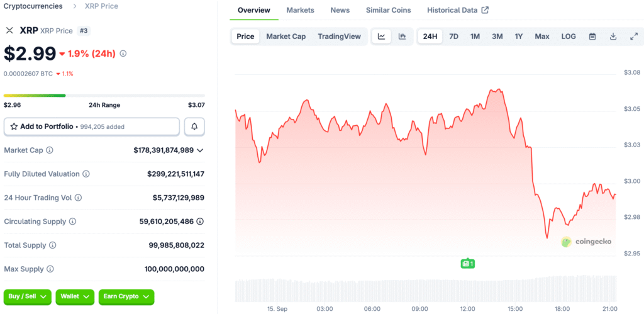
Task: Select the Max time range
Action: point(542,36)
